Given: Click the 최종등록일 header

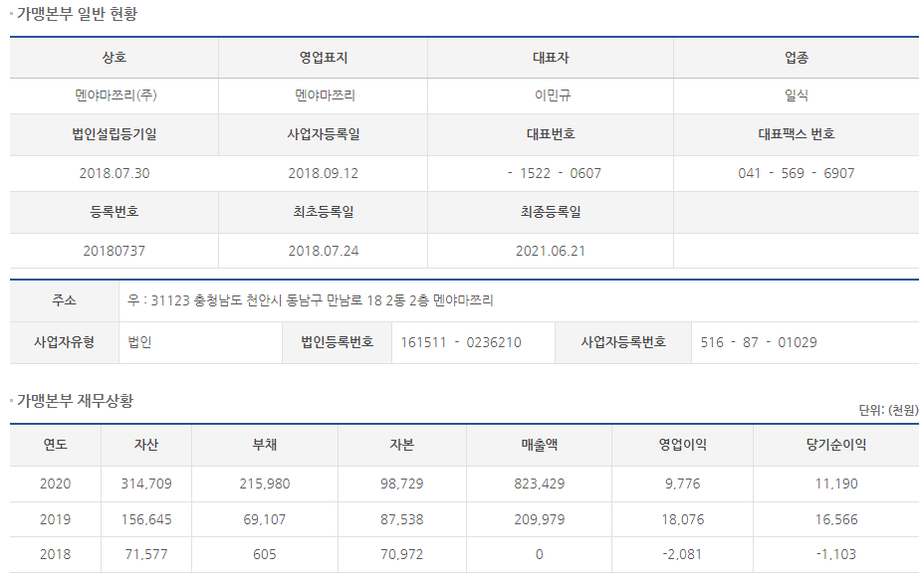Looking at the screenshot, I should click(x=551, y=212).
